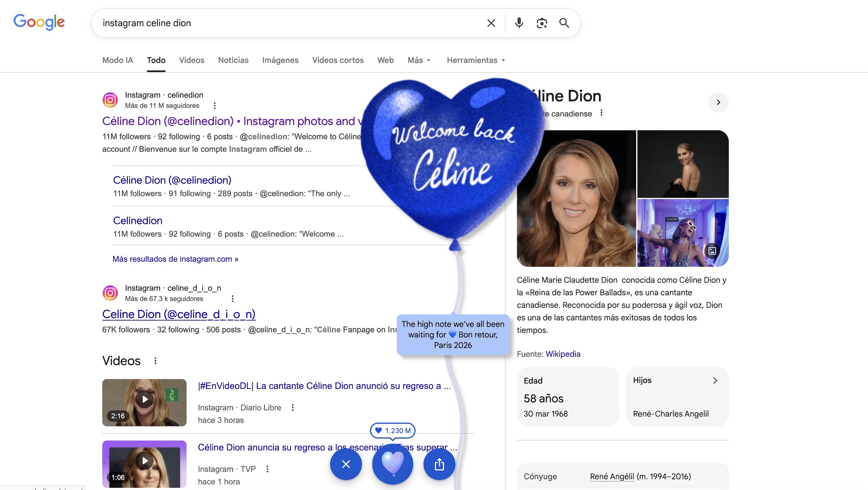Open Google Lens image search icon

coord(542,23)
